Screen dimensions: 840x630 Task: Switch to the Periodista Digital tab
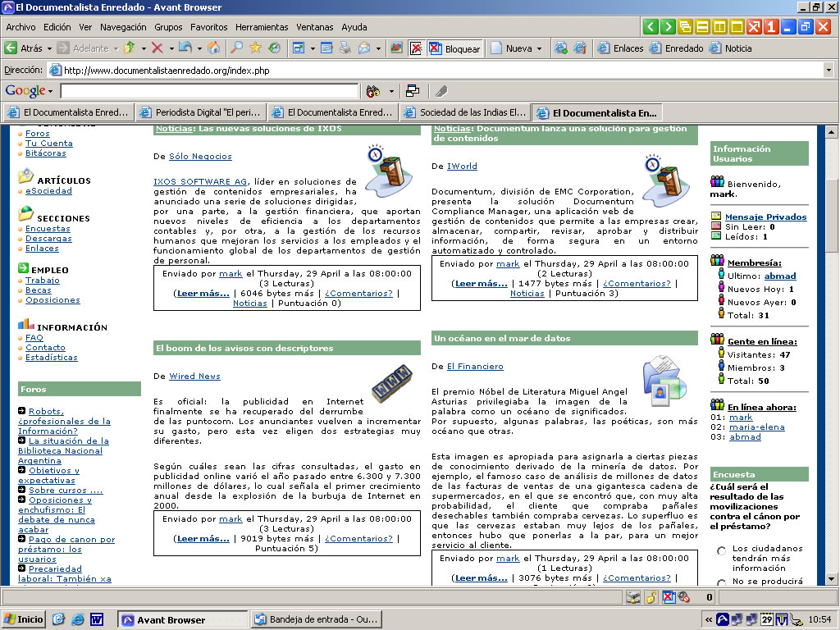coord(200,112)
